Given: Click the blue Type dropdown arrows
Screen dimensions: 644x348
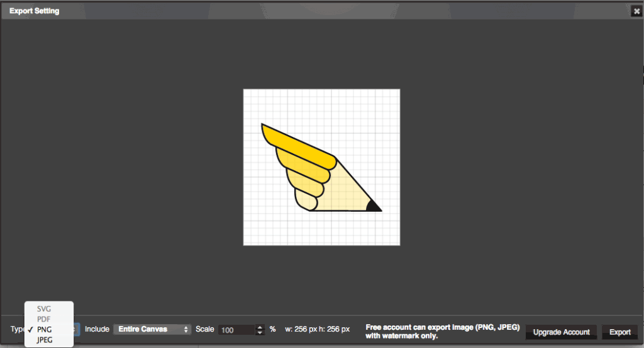Looking at the screenshot, I should [x=77, y=329].
